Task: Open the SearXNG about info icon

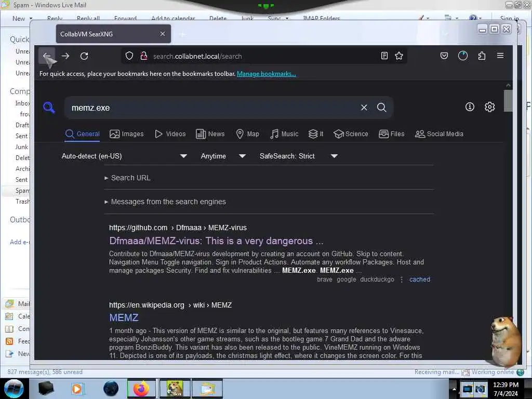Action: (470, 107)
